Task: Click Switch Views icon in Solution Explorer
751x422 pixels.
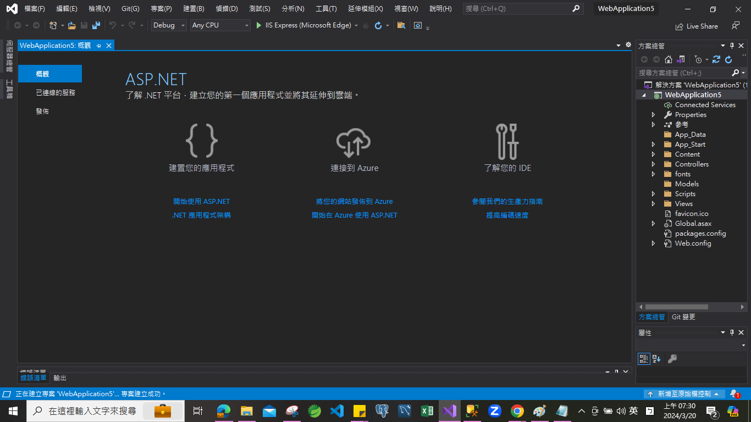Action: tap(681, 59)
